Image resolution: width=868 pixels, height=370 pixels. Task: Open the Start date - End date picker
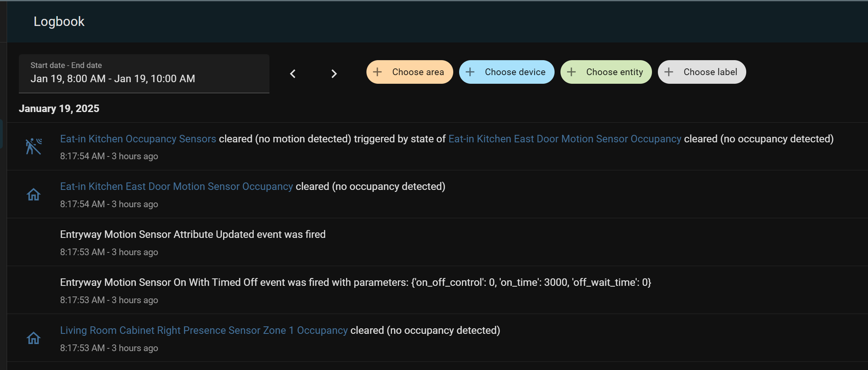[144, 74]
